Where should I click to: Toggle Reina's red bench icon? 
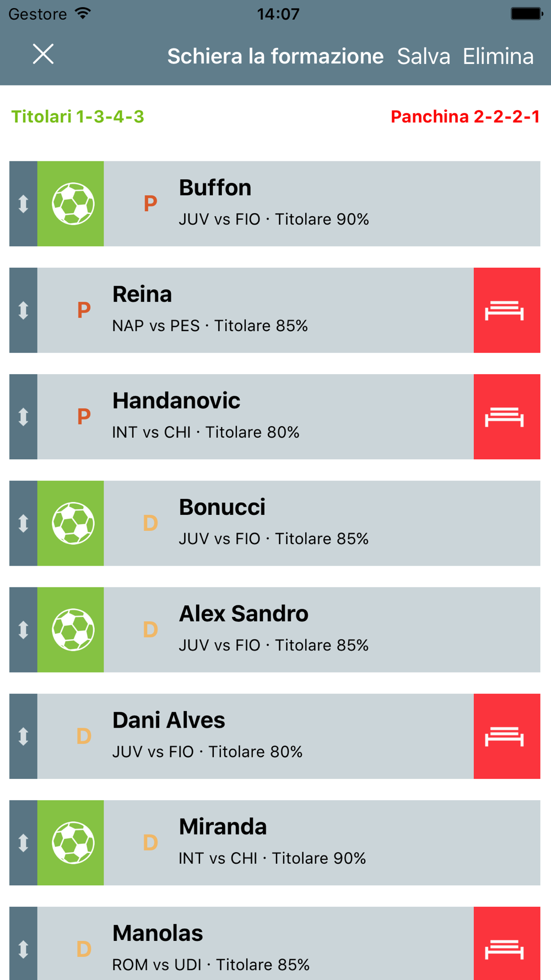pyautogui.click(x=506, y=310)
